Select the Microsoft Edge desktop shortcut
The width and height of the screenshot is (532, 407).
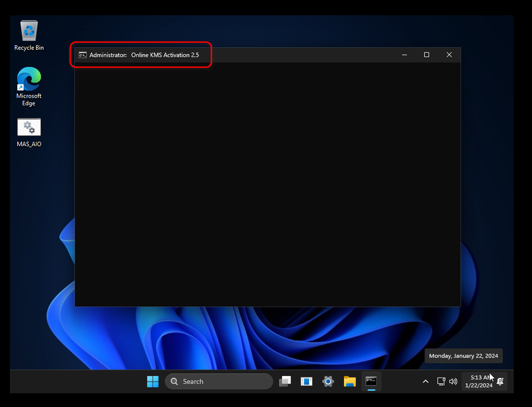coord(29,86)
